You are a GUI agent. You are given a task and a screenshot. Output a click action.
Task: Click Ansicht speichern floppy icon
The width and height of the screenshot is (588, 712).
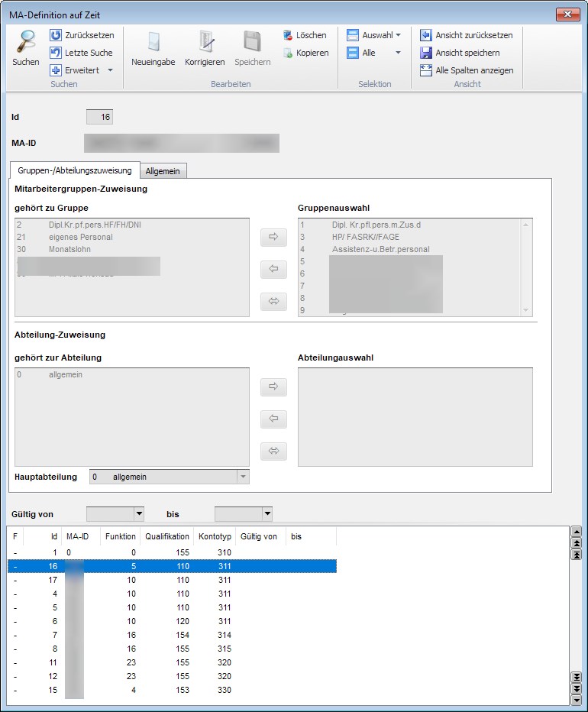click(425, 53)
